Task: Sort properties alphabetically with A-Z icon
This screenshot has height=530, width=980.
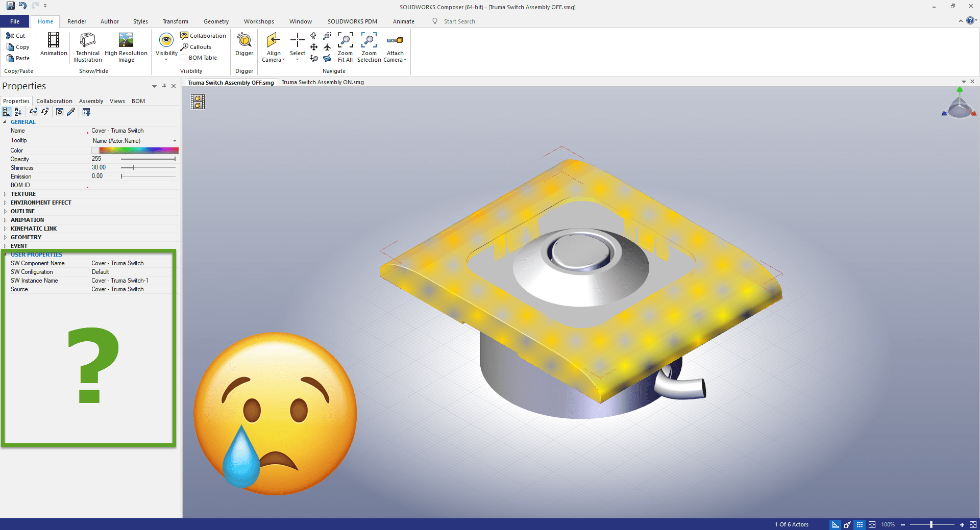Action: [x=18, y=112]
